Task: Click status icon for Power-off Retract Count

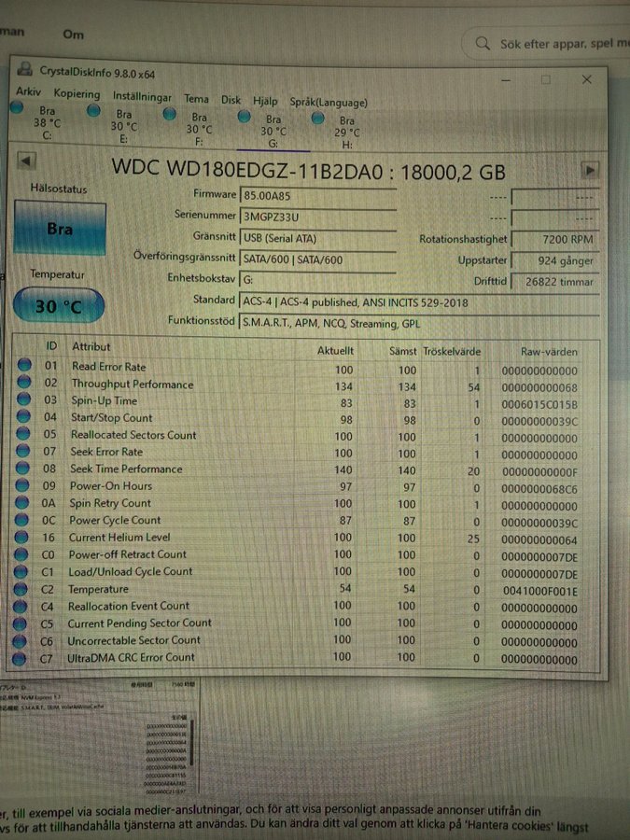Action: coord(21,553)
